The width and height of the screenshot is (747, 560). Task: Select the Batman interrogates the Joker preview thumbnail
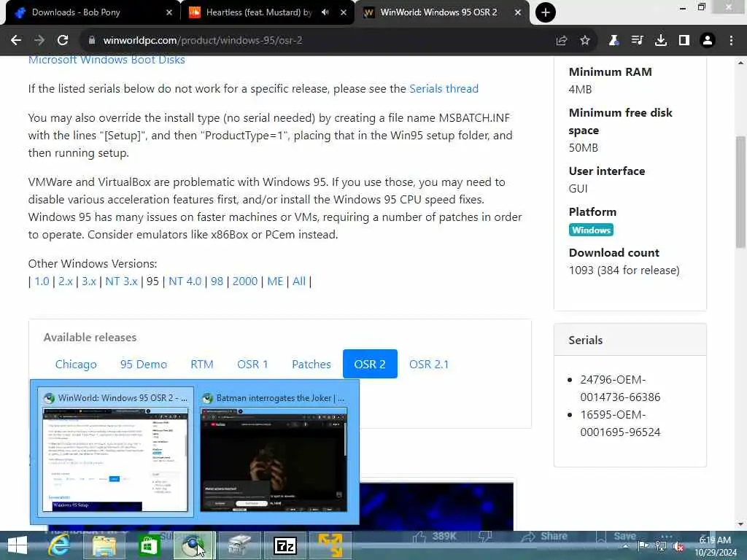[274, 452]
